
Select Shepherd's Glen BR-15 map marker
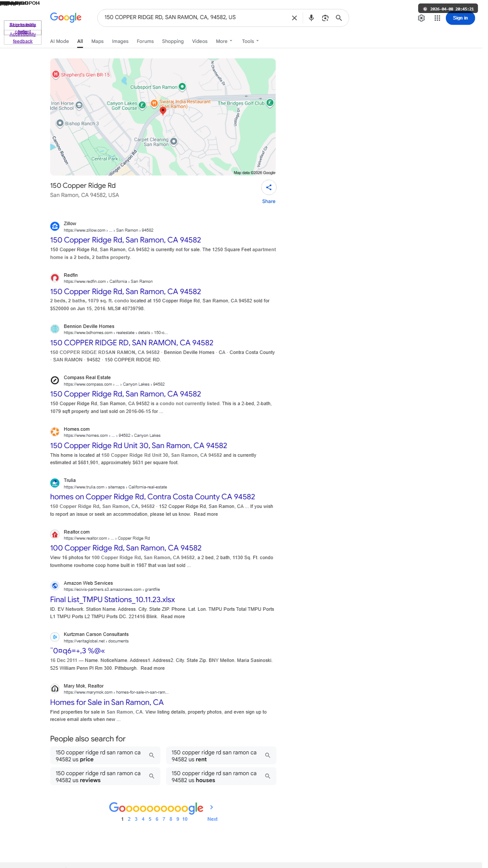56,74
